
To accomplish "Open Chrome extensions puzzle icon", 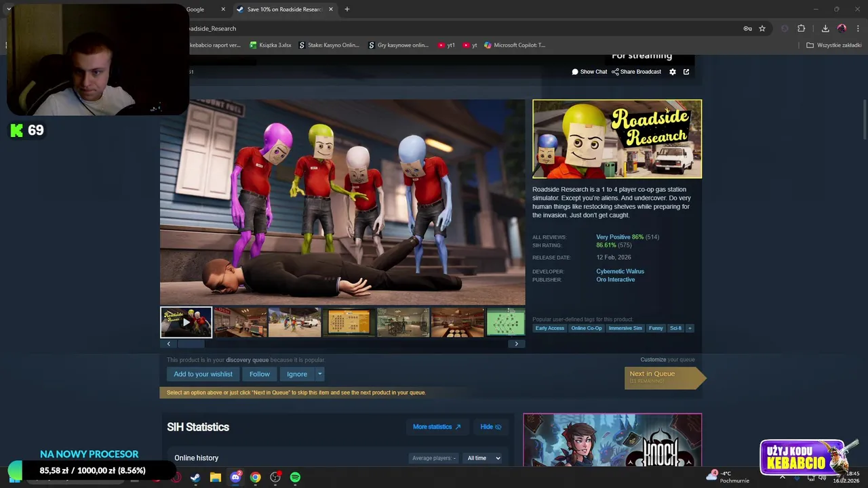I will (x=802, y=28).
